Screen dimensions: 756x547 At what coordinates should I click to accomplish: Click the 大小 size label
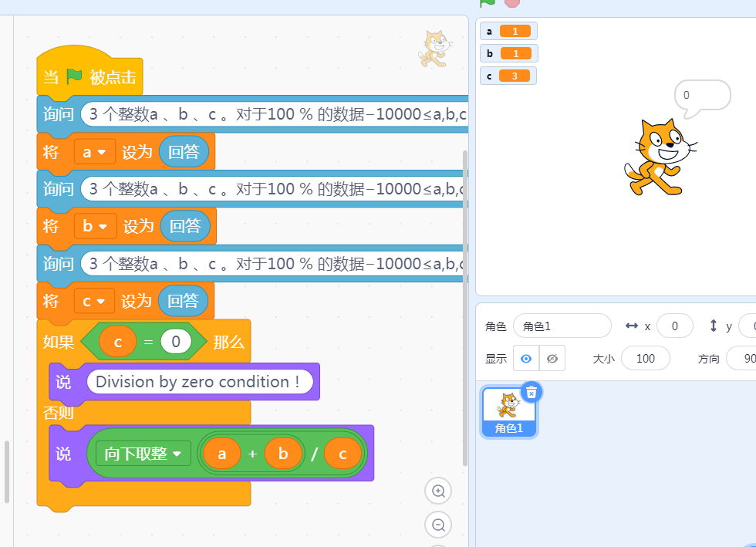coord(603,359)
